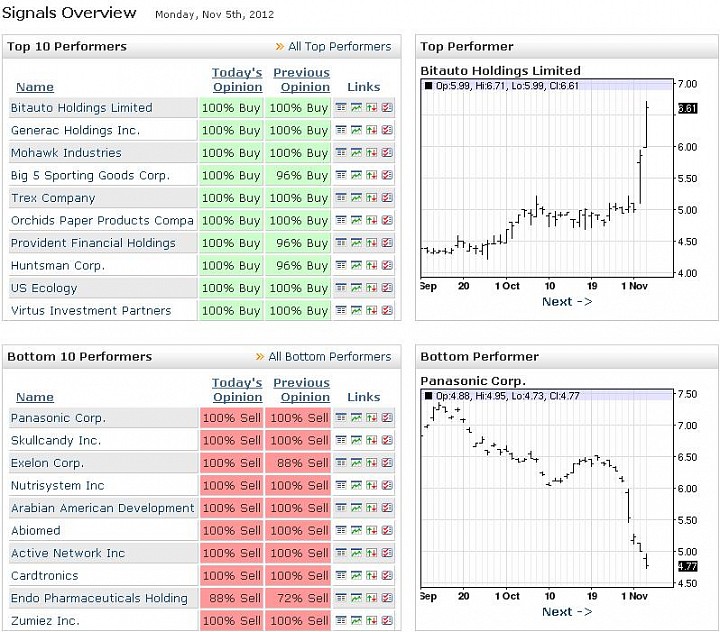This screenshot has height=632, width=720.
Task: Click up/down arrows icon for Huntsman Corp.
Action: 371,265
